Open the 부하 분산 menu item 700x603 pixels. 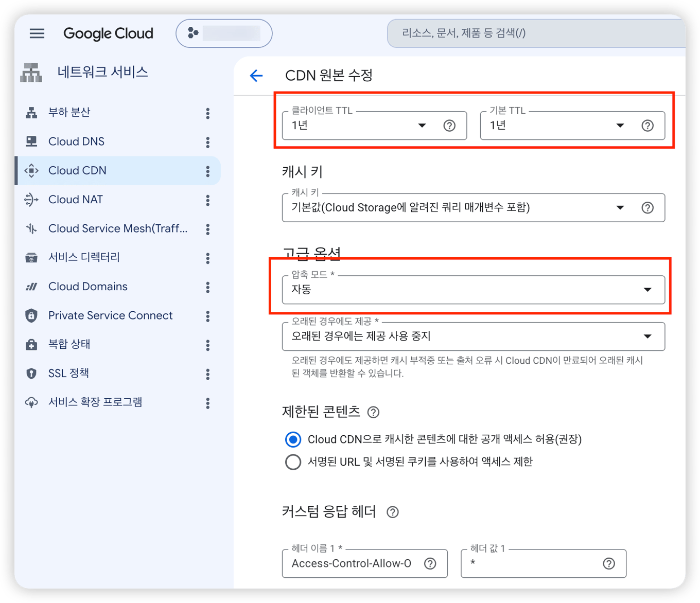point(69,112)
